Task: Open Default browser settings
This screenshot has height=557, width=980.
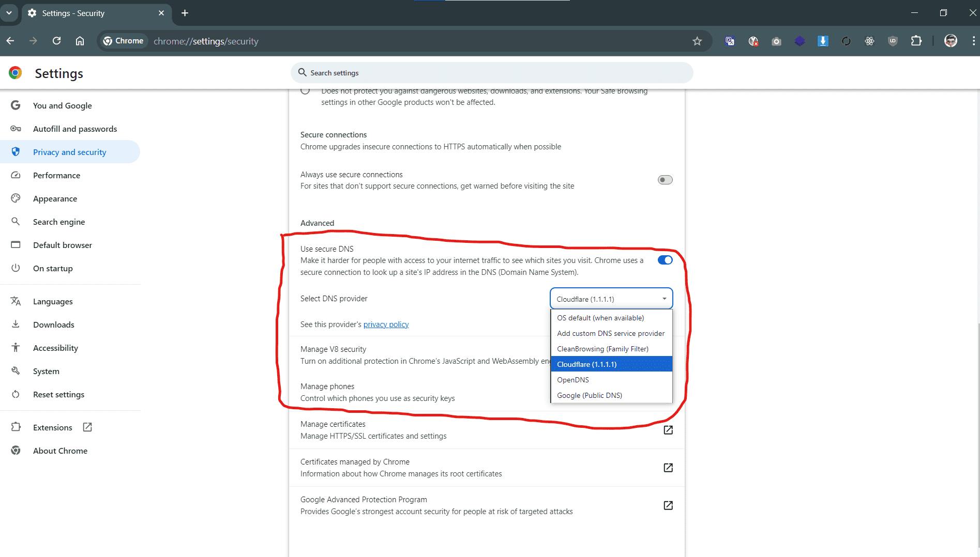Action: [70, 245]
